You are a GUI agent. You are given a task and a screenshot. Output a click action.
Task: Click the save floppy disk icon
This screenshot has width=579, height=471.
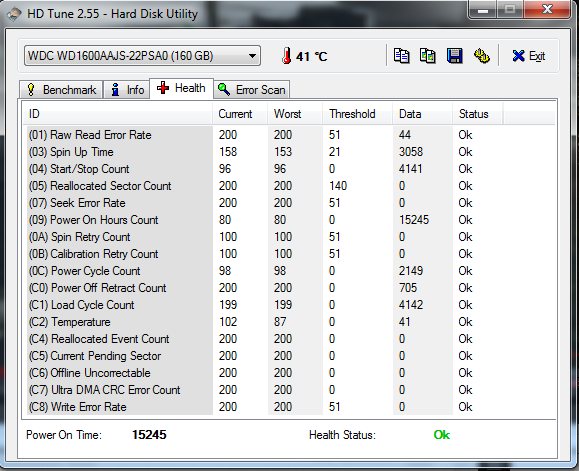tap(455, 56)
